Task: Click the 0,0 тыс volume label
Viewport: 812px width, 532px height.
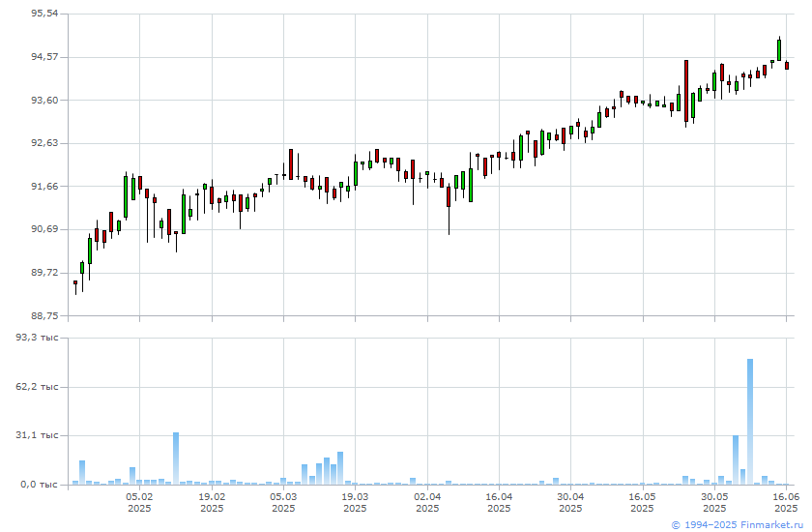Action: 40,485
